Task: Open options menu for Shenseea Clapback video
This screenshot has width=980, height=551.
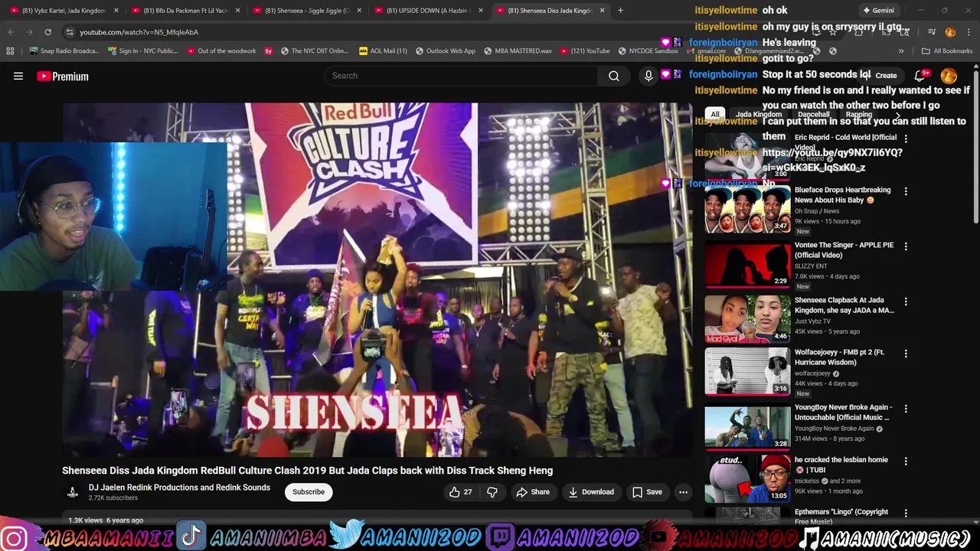Action: coord(906,302)
